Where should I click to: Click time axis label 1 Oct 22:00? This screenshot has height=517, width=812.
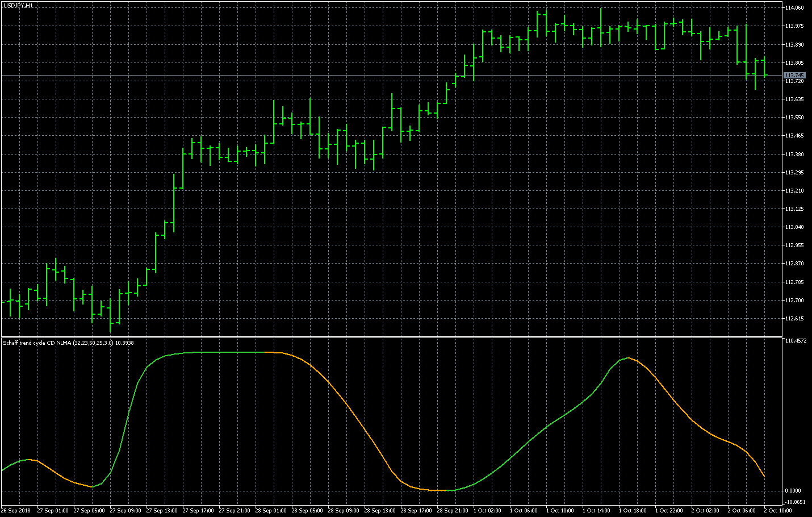[x=669, y=511]
